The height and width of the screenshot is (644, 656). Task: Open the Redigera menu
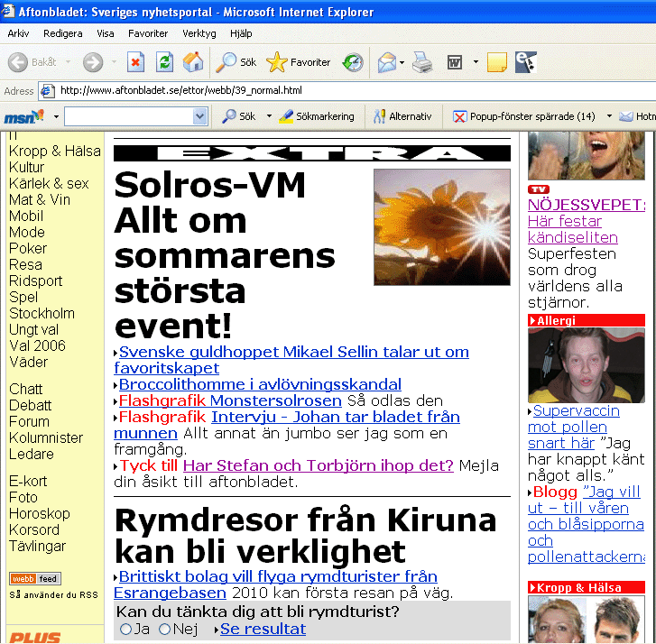click(63, 33)
